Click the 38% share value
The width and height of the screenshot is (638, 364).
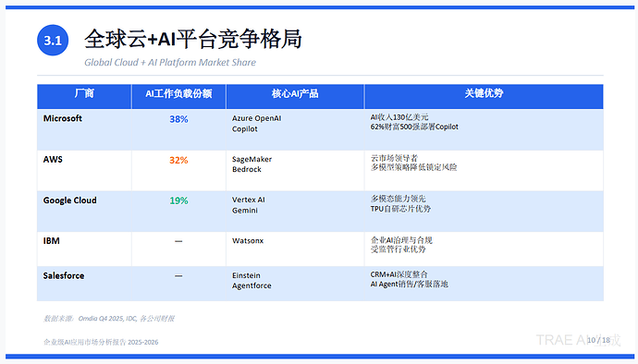coord(178,119)
